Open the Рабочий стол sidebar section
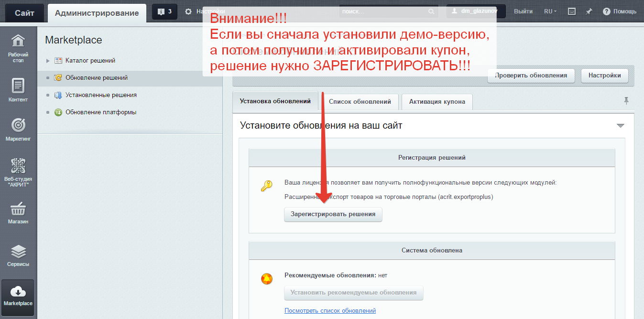The height and width of the screenshot is (319, 644). (x=18, y=49)
